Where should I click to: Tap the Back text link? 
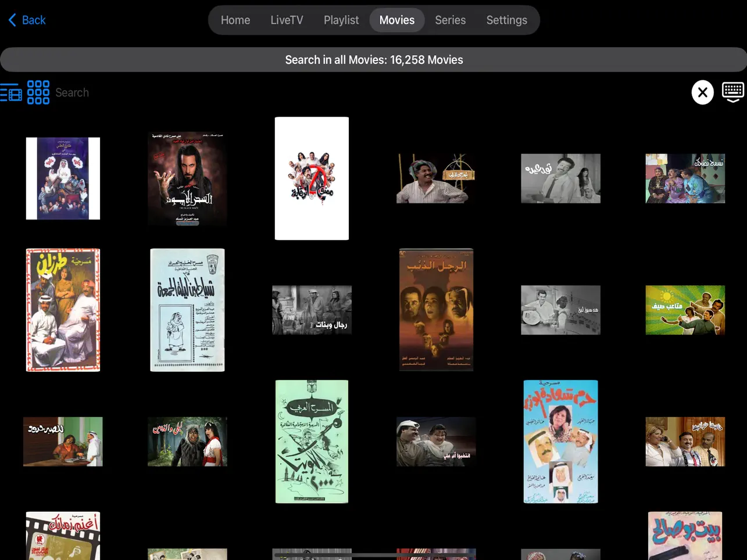(x=34, y=20)
